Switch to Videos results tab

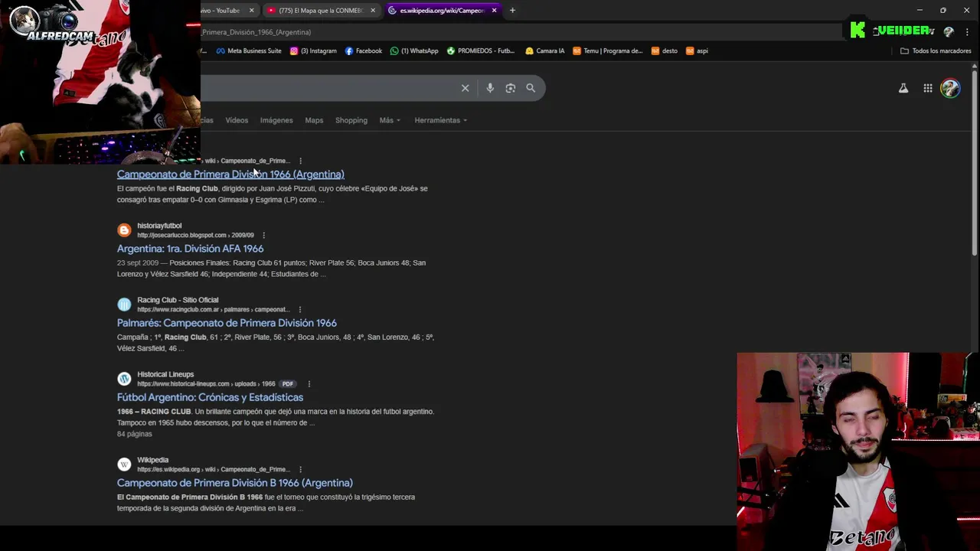point(237,120)
